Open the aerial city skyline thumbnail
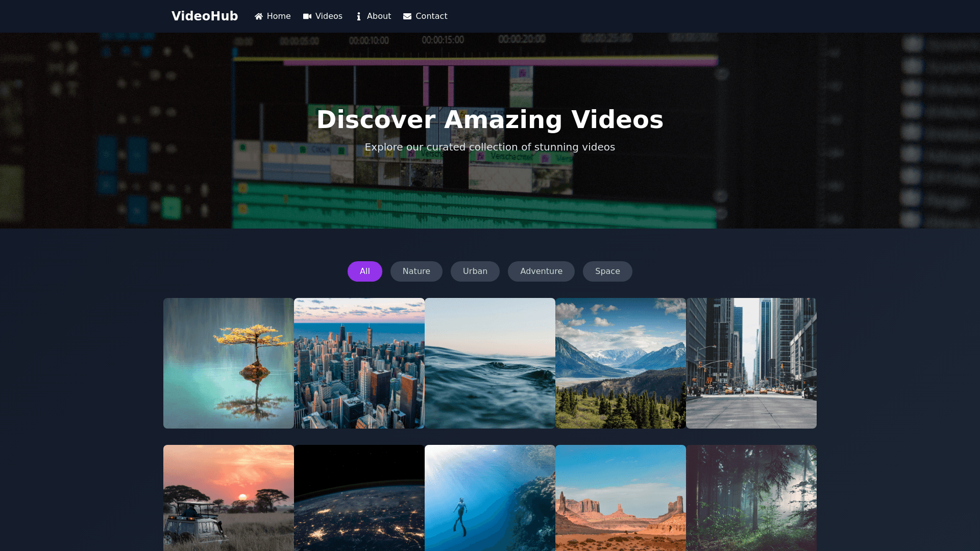The image size is (980, 551). coord(359,363)
